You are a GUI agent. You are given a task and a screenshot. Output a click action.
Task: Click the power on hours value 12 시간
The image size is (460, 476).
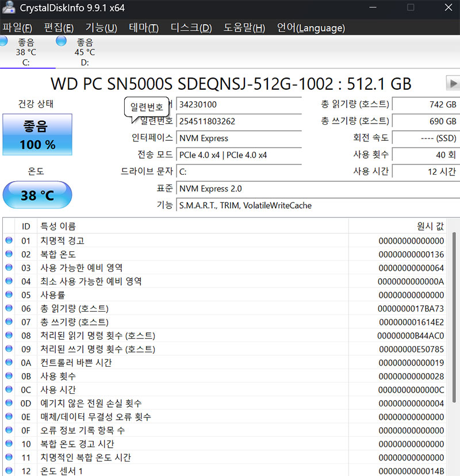tap(426, 172)
